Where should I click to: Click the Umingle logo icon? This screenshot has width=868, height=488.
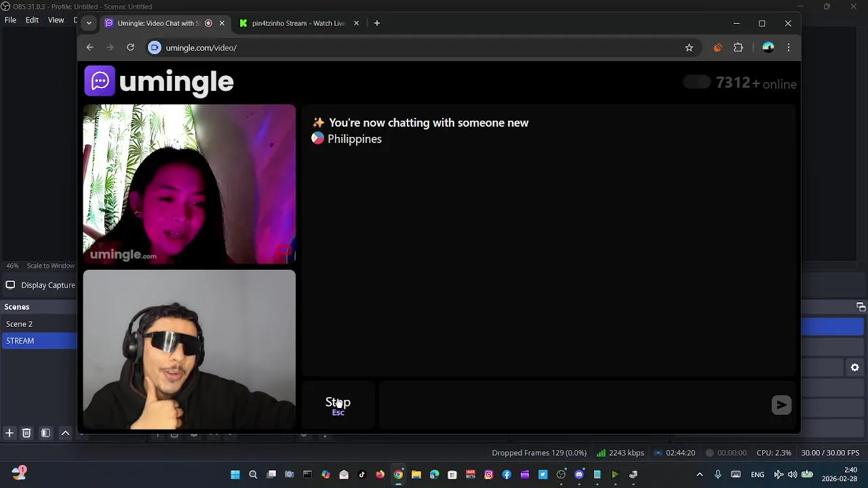click(x=100, y=81)
